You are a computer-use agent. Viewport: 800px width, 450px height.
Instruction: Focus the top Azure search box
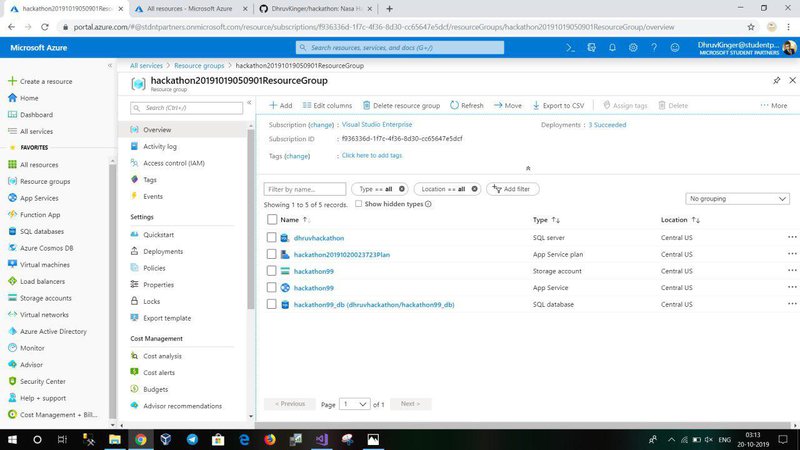click(399, 47)
